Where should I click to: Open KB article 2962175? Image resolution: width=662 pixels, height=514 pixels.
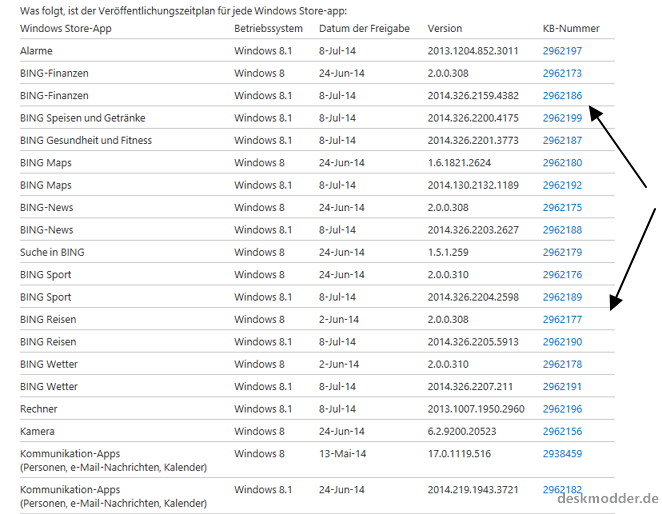[x=562, y=207]
